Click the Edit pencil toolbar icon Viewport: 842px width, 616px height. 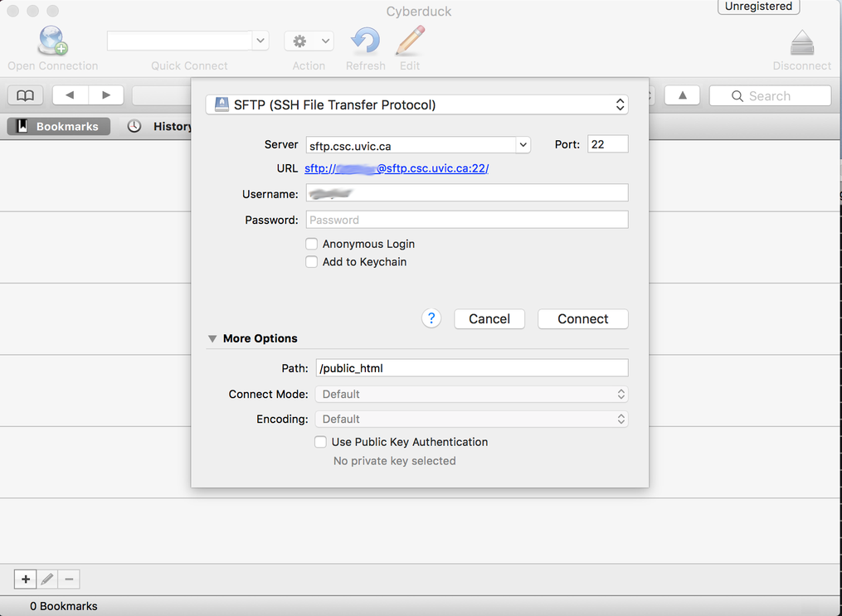pos(410,41)
